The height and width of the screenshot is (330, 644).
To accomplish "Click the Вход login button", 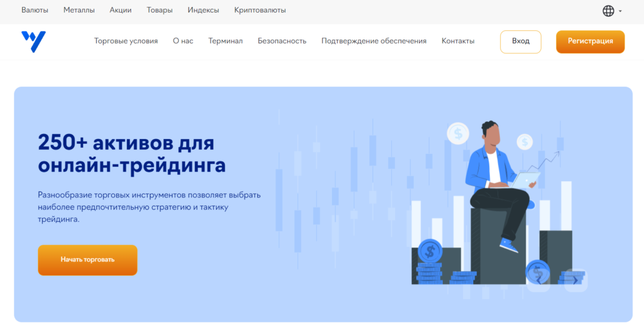I will tap(521, 41).
